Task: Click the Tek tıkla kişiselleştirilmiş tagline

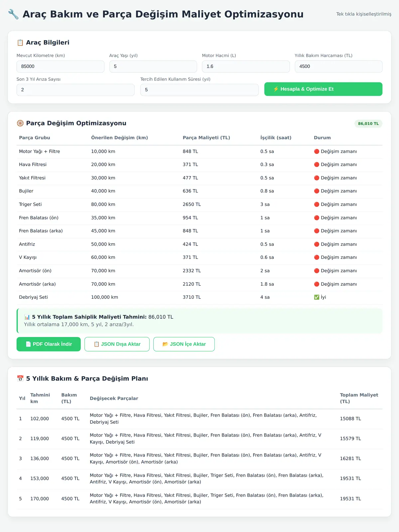Action: click(364, 14)
